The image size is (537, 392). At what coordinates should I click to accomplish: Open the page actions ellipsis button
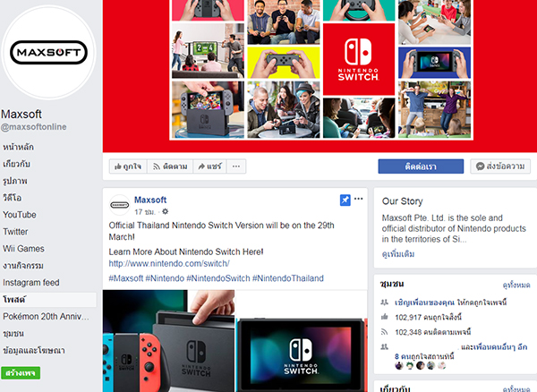coord(236,166)
